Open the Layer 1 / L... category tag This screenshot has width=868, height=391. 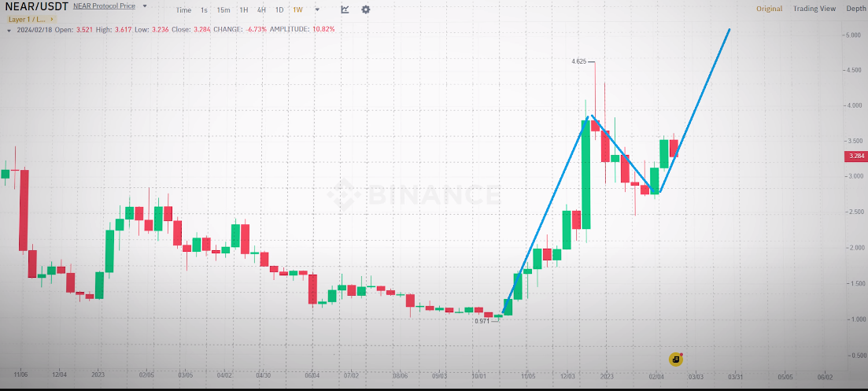click(31, 19)
